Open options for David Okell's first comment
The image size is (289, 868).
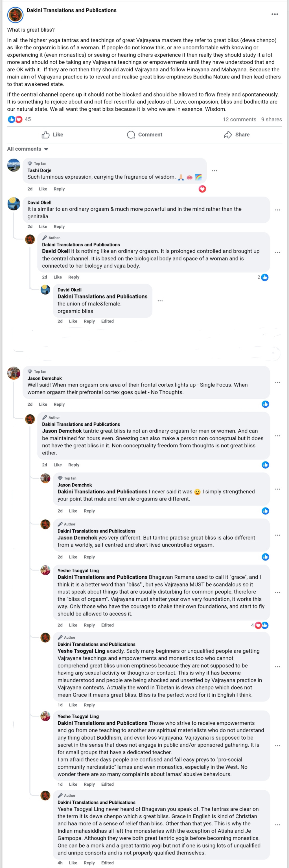[277, 210]
